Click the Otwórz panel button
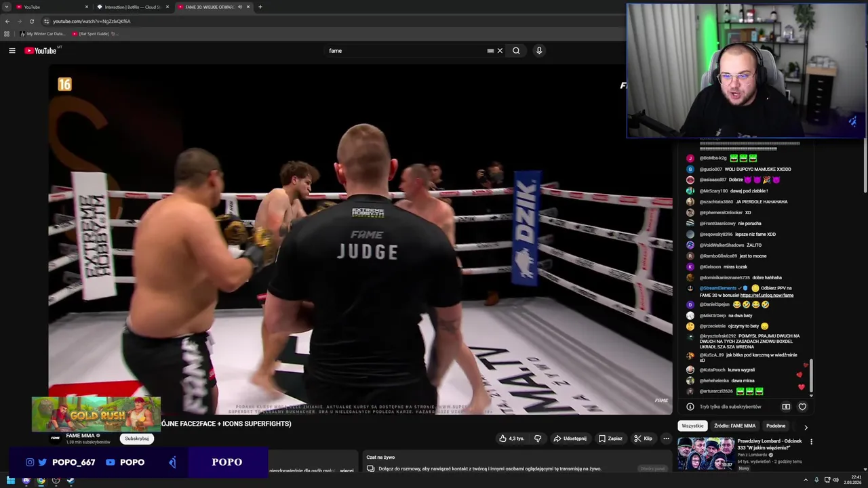The image size is (868, 488). [652, 468]
